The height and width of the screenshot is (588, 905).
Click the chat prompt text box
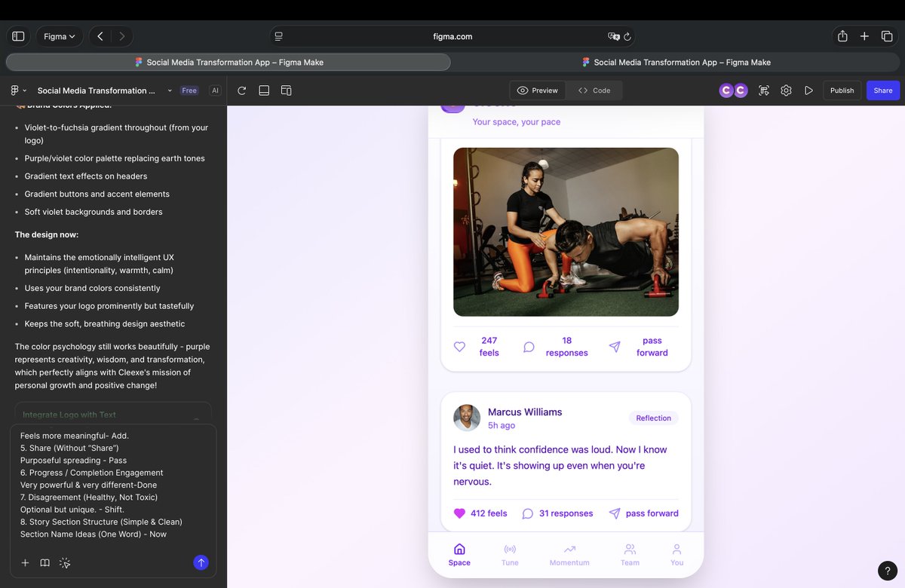pyautogui.click(x=113, y=485)
